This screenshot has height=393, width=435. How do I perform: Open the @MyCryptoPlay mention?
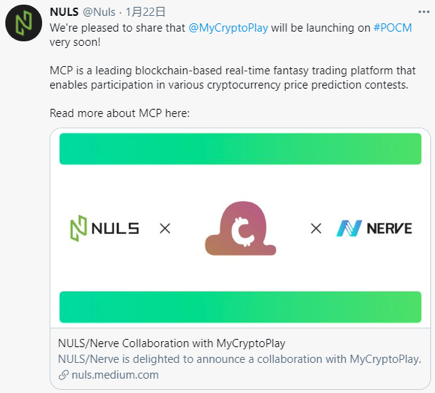228,28
